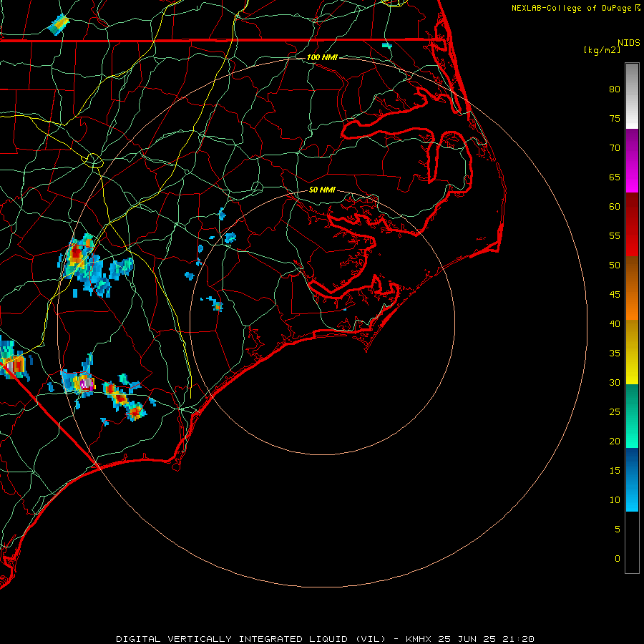Image resolution: width=644 pixels, height=644 pixels.
Task: Click the NIDS label above the legend
Action: [628, 43]
